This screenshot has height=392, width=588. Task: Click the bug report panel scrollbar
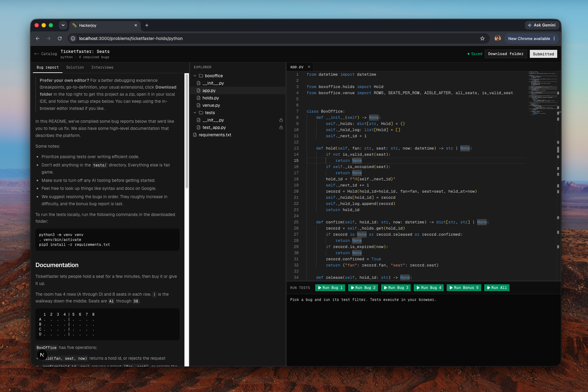pyautogui.click(x=187, y=131)
